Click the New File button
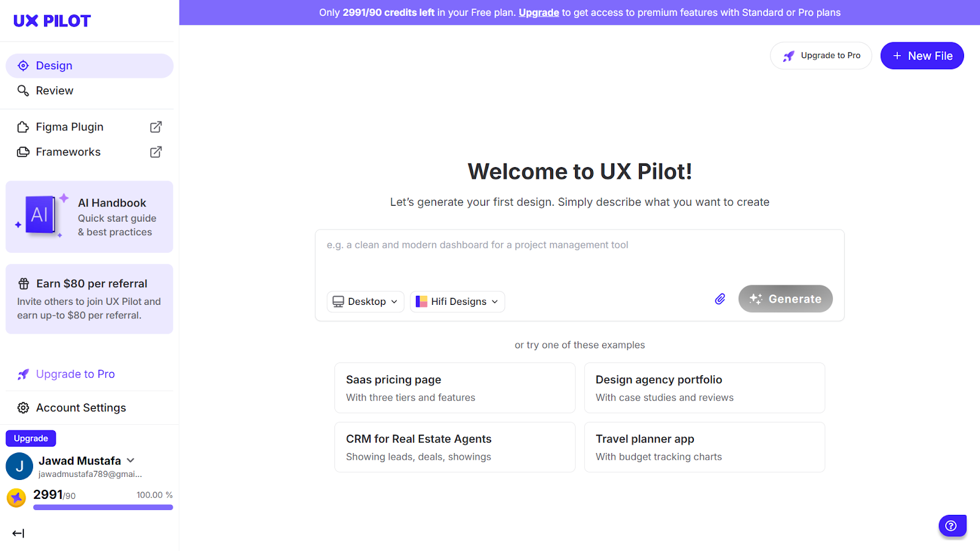 tap(922, 56)
